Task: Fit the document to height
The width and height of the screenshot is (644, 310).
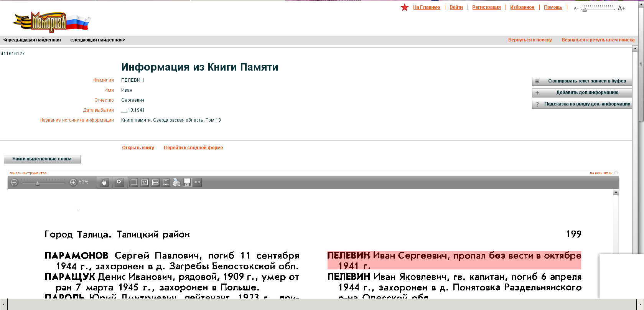Action: tap(166, 182)
